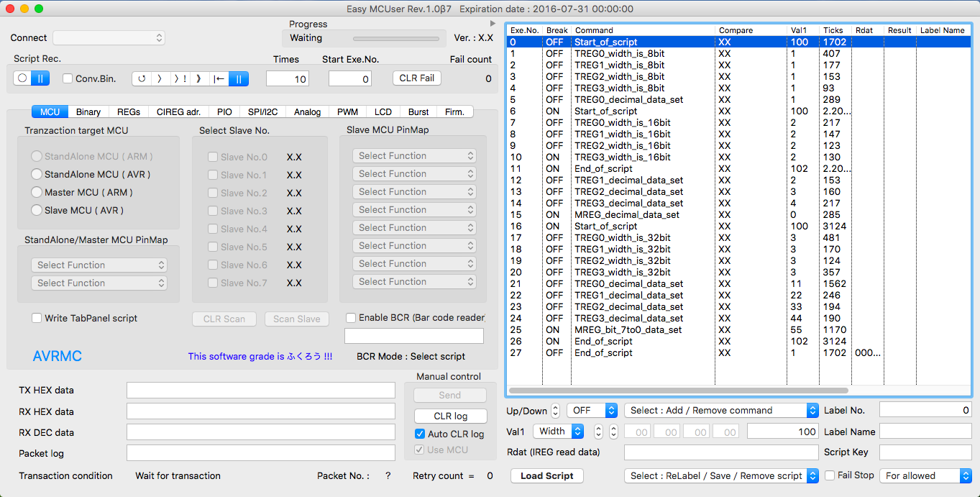980x497 pixels.
Task: Switch to the Firm. tab
Action: click(455, 111)
